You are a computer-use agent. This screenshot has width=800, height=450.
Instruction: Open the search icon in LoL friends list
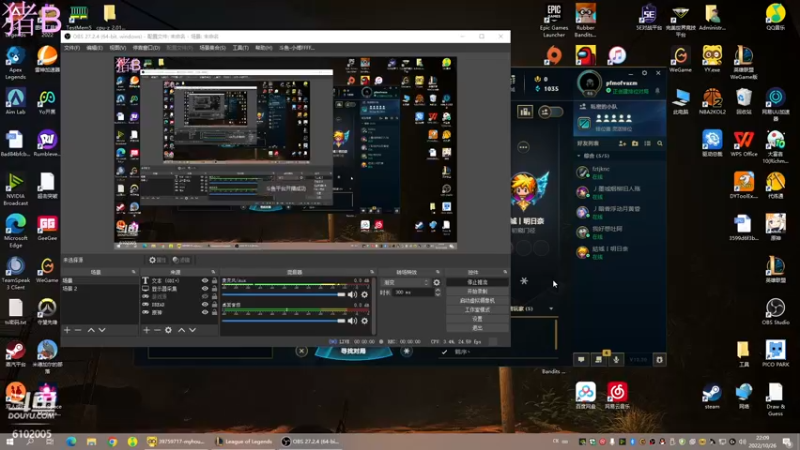660,144
